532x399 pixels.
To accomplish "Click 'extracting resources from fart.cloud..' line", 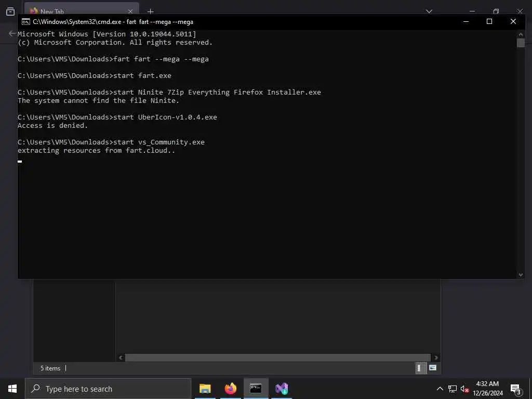I will pyautogui.click(x=96, y=150).
